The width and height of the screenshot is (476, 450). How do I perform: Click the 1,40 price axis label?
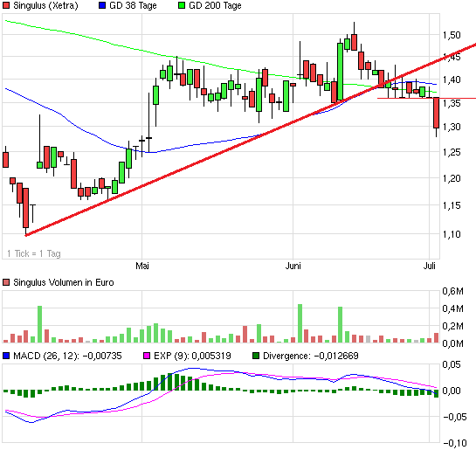(452, 80)
